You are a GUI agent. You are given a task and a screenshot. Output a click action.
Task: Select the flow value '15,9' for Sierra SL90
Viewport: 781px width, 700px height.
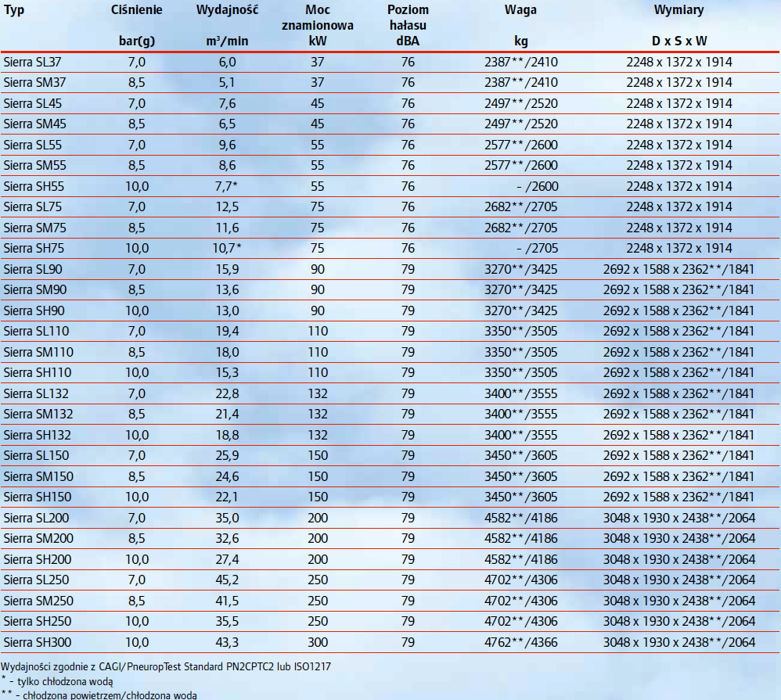[227, 269]
